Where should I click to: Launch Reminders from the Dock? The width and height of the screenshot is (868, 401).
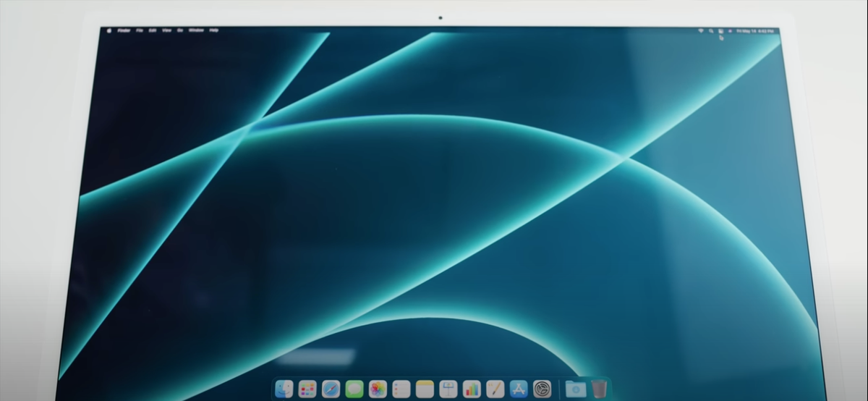point(401,389)
